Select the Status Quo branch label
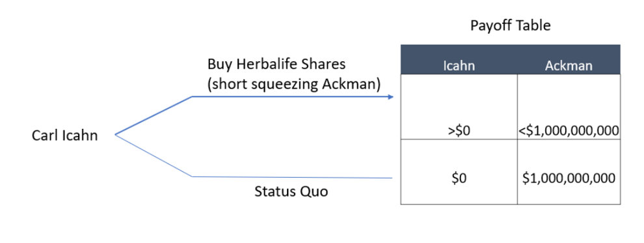The image size is (644, 243). [291, 192]
